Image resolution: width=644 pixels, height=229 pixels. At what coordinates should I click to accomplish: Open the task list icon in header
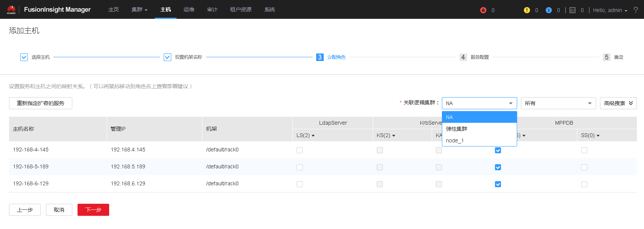[x=572, y=10]
